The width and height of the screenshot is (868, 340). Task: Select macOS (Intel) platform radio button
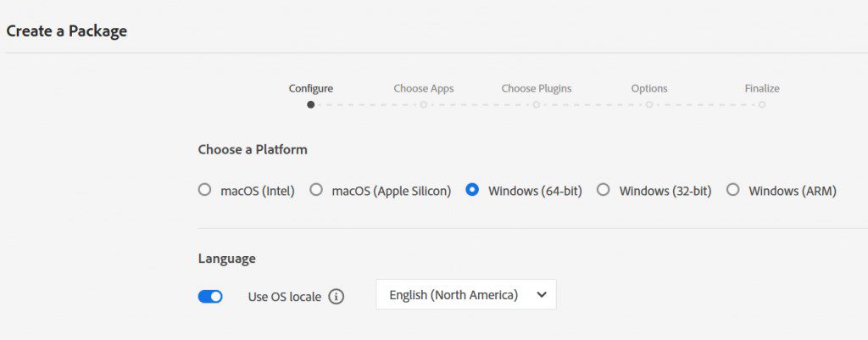pyautogui.click(x=204, y=190)
